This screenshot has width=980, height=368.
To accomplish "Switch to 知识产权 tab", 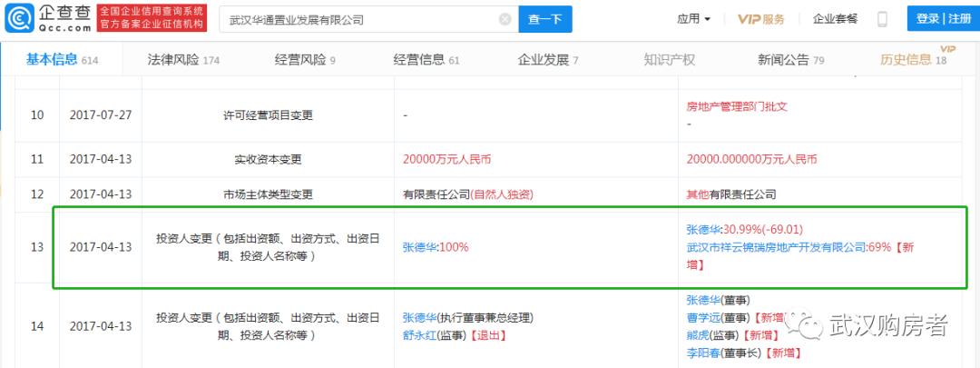I will coord(670,60).
